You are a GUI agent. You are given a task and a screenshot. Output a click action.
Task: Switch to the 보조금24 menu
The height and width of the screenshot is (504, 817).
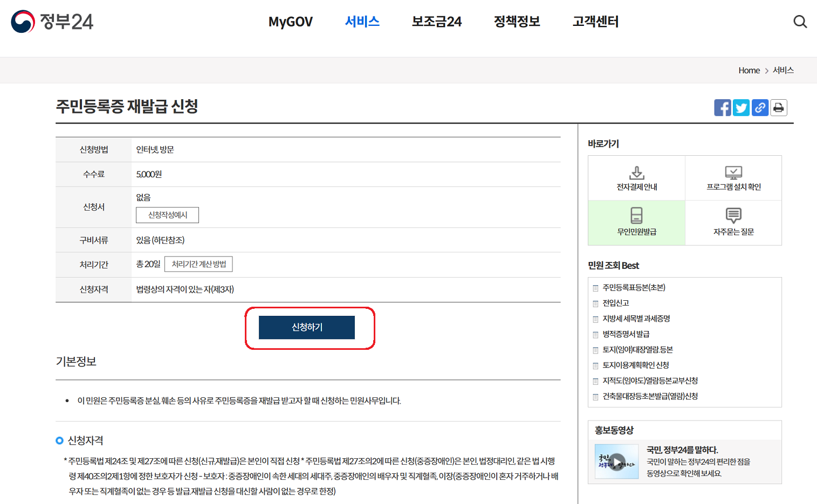click(x=436, y=22)
